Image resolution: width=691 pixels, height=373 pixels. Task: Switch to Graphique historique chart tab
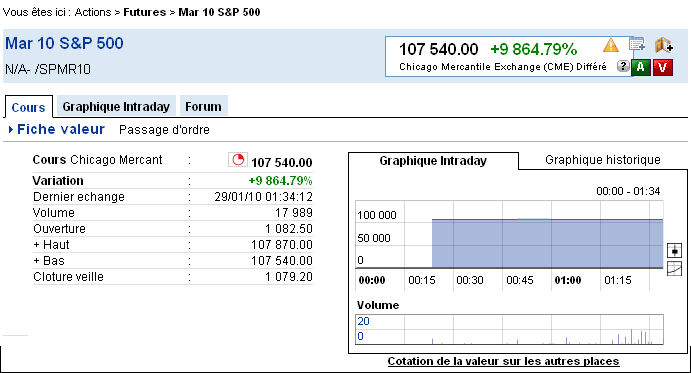pos(603,160)
